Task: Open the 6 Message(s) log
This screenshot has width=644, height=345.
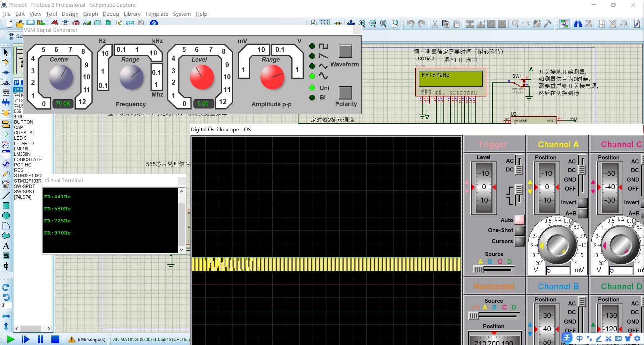Action: tap(87, 339)
